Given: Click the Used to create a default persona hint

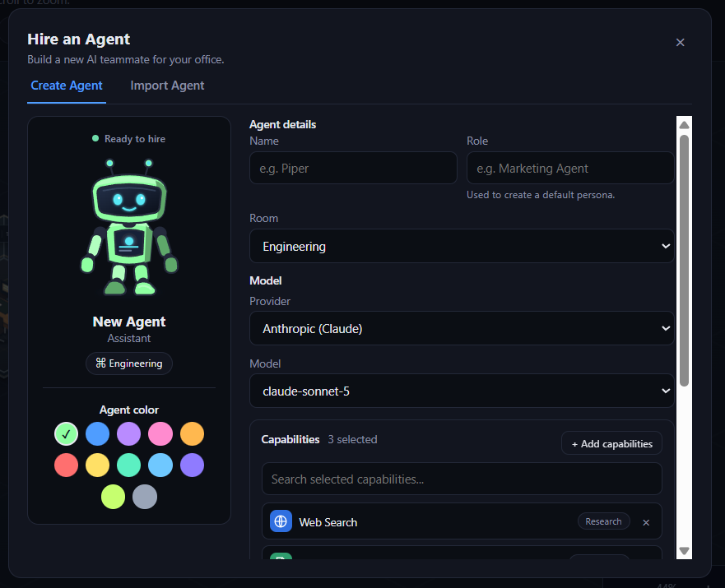Looking at the screenshot, I should [541, 195].
